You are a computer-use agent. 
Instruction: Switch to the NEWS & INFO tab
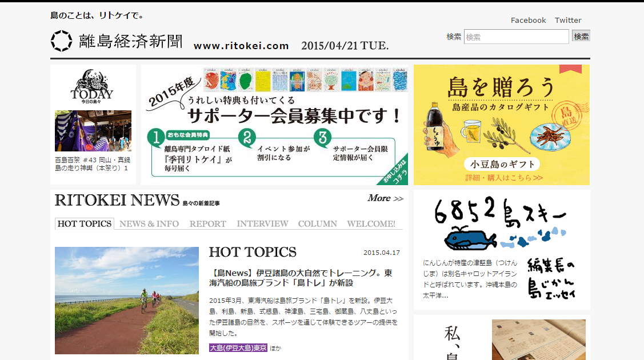149,224
